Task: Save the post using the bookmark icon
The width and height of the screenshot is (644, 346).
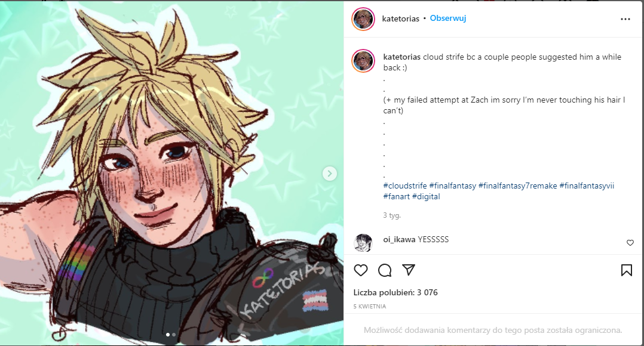Action: point(626,270)
